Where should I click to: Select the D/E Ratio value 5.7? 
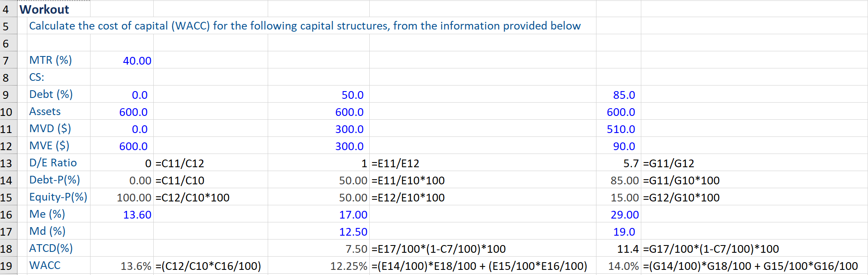(x=631, y=163)
